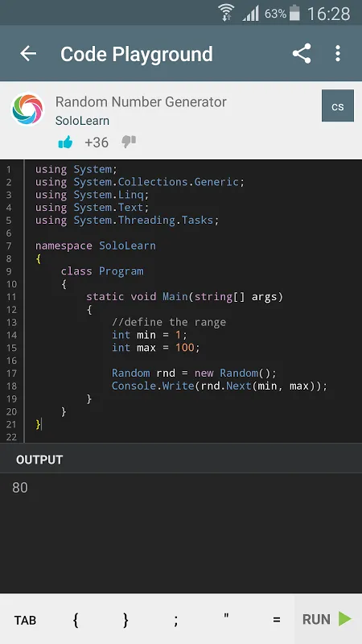Tap the Wi-Fi status bar icon
Screen dimensions: 362x644
(x=226, y=13)
